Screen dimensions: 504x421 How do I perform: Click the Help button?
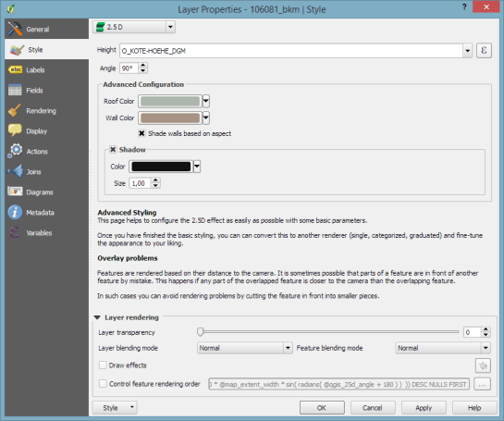click(474, 407)
